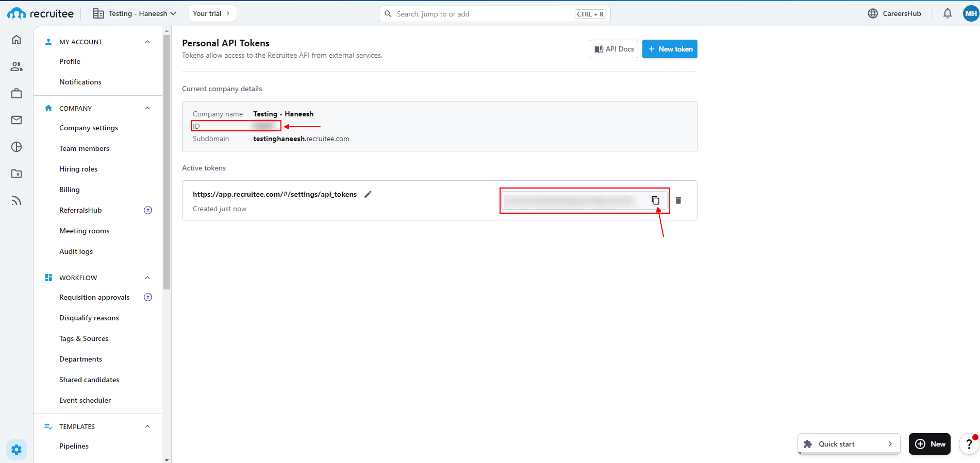Open the Recruitee home logo
The width and height of the screenshot is (980, 463).
(x=40, y=13)
